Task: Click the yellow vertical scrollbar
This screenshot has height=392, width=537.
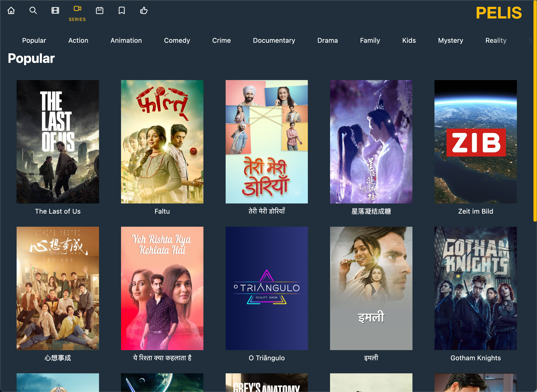Action: click(x=535, y=111)
